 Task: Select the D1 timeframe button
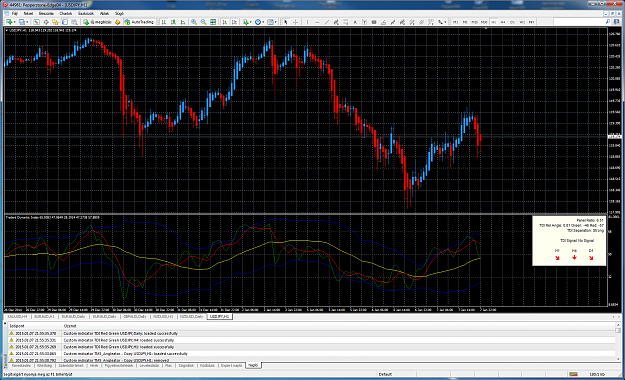pyautogui.click(x=512, y=22)
